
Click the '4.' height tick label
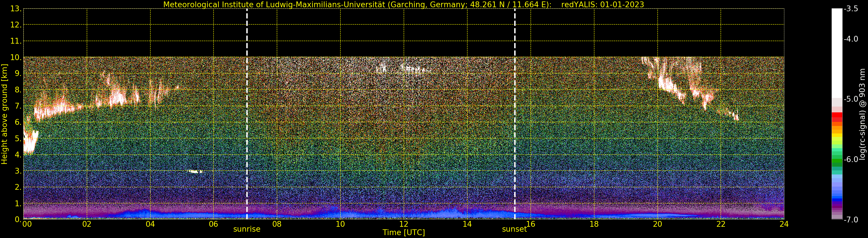click(x=18, y=155)
